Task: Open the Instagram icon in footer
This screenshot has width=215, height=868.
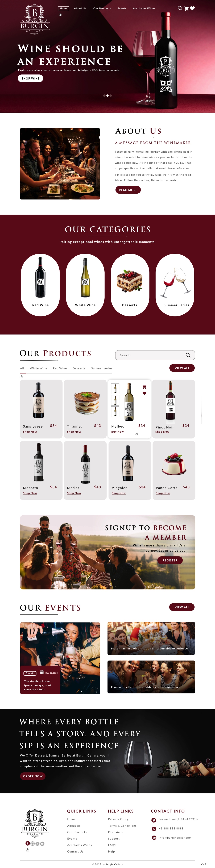Action: (33, 843)
